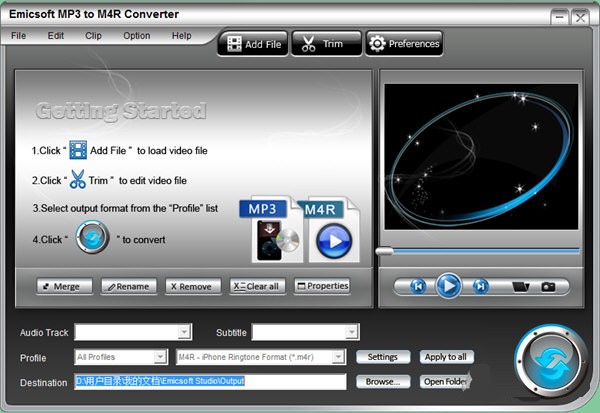Viewport: 600px width, 413px height.
Task: Open Preferences with the gear icon
Action: point(404,44)
